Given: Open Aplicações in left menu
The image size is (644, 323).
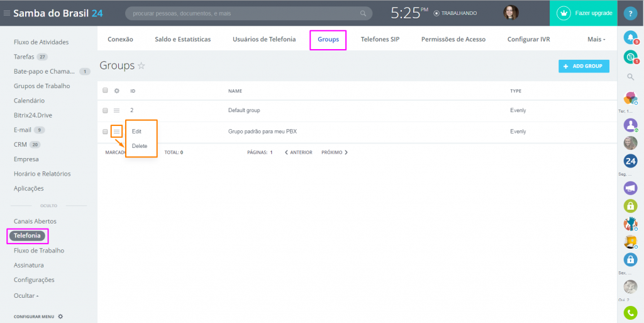Looking at the screenshot, I should click(x=29, y=189).
